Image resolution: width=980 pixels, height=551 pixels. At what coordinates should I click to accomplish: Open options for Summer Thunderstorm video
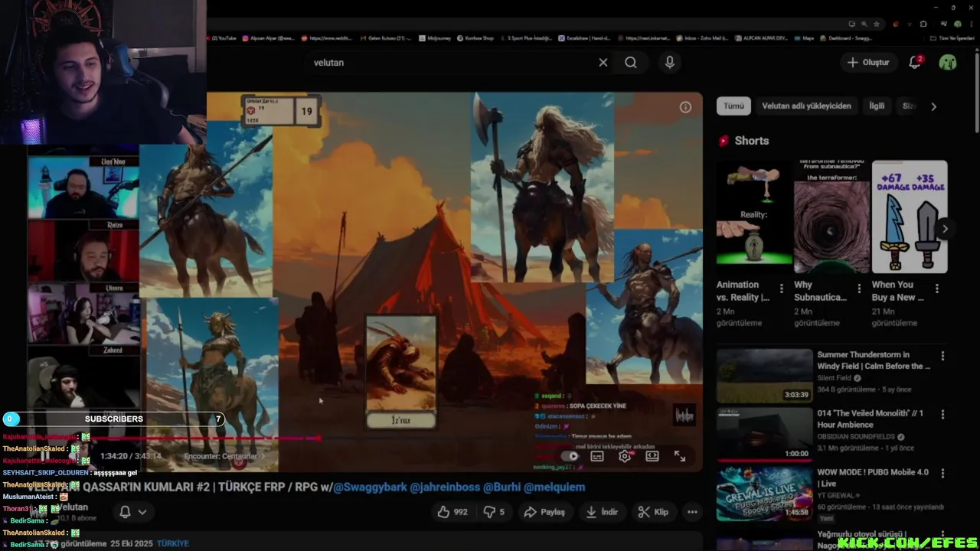point(942,356)
